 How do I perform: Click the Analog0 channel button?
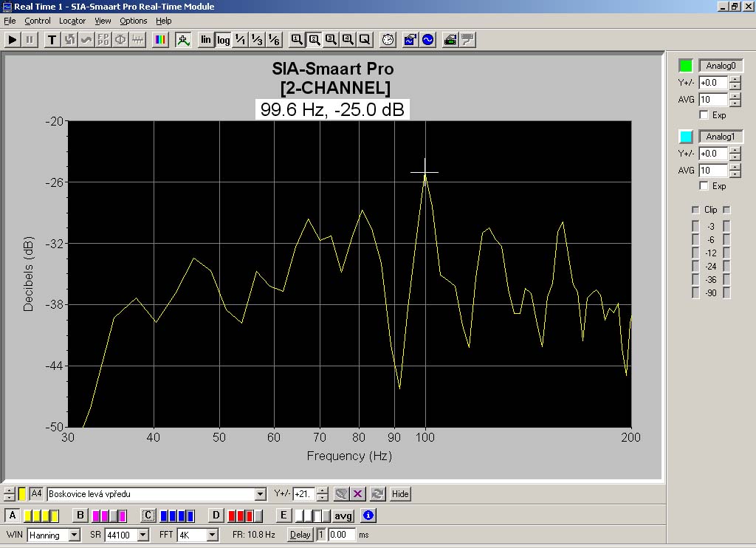[721, 66]
